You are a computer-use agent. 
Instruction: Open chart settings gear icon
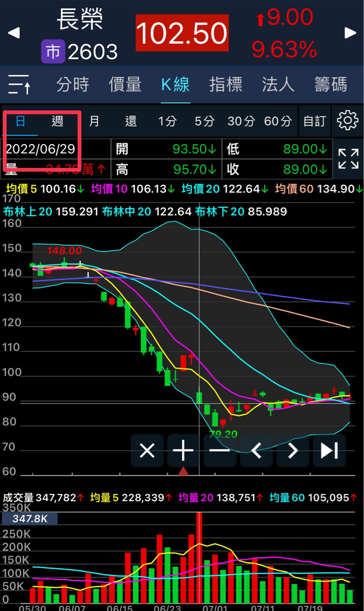[x=347, y=120]
